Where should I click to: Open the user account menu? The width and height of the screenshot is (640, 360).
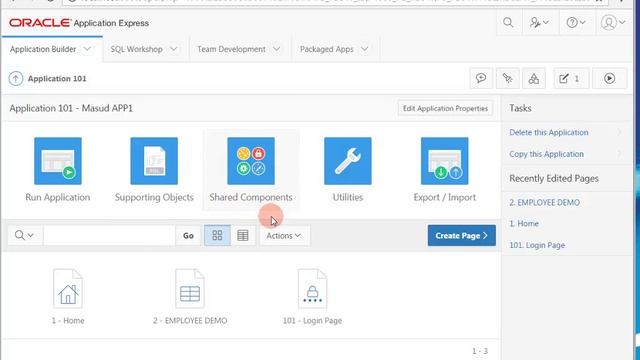pos(613,22)
